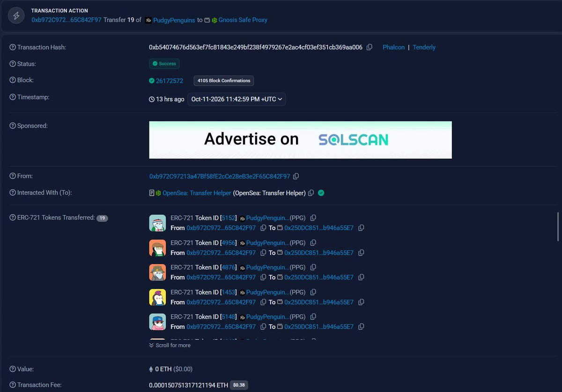The width and height of the screenshot is (562, 392).
Task: Open the OpenSea: Transfer Helper contract link
Action: pyautogui.click(x=197, y=193)
